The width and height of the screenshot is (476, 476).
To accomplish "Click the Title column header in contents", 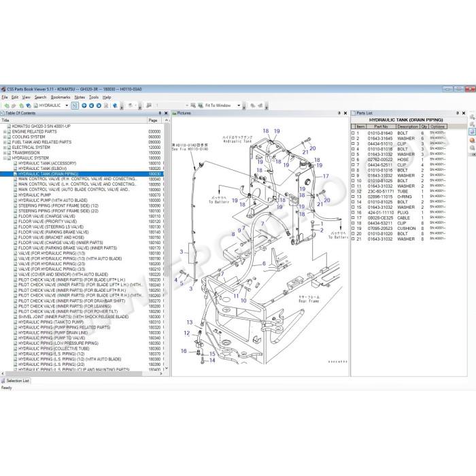I will (73, 120).
